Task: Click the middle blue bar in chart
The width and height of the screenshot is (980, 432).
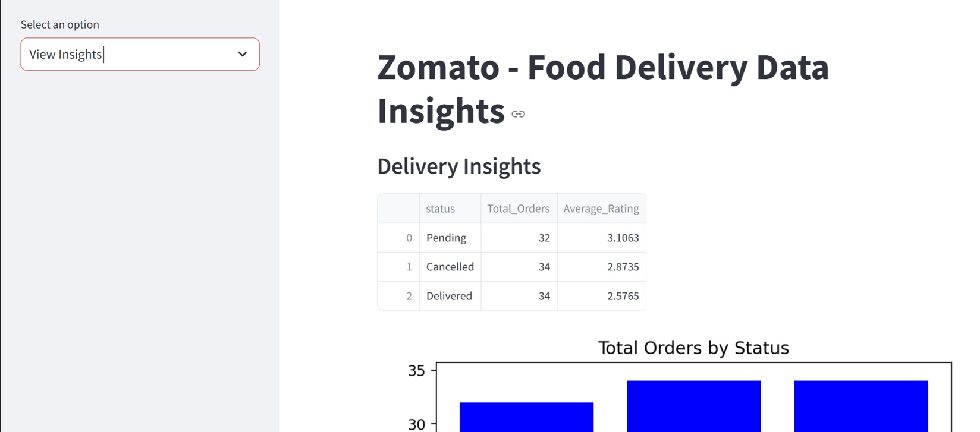Action: pyautogui.click(x=693, y=406)
